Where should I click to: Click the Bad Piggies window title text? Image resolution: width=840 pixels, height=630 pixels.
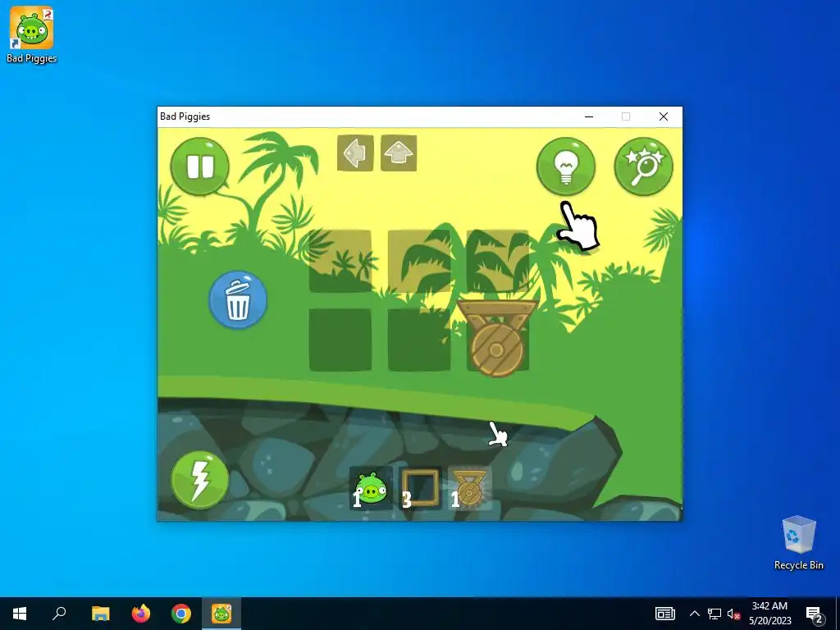pos(185,116)
